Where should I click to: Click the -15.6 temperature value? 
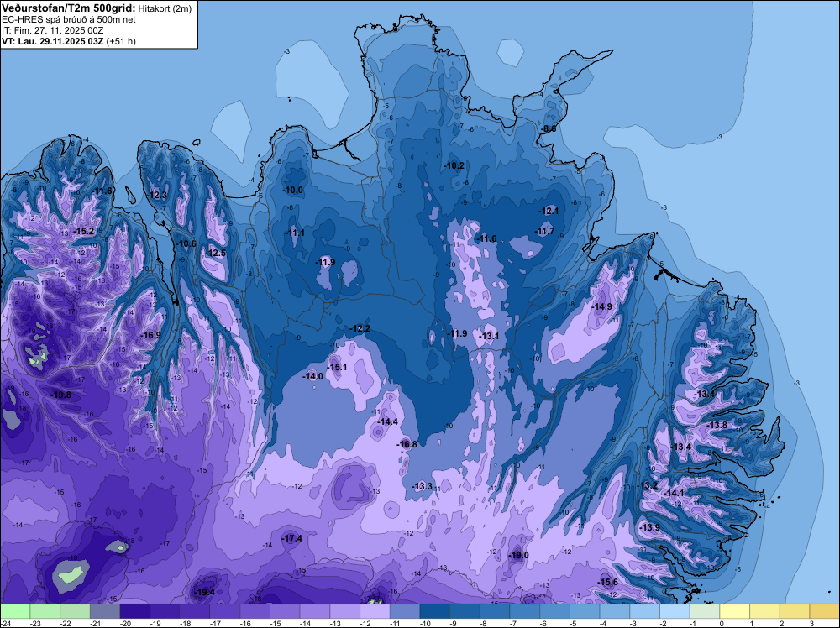(608, 582)
